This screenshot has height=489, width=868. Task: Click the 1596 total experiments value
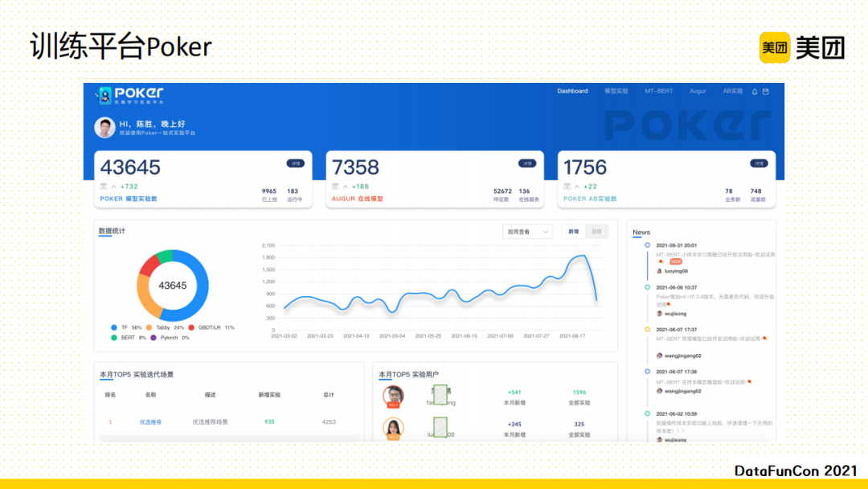pos(579,392)
